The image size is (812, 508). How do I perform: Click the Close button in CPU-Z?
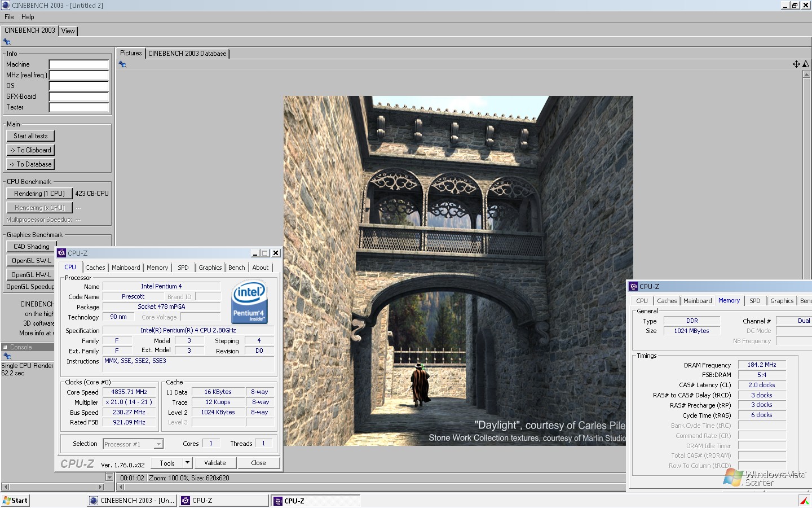point(258,463)
